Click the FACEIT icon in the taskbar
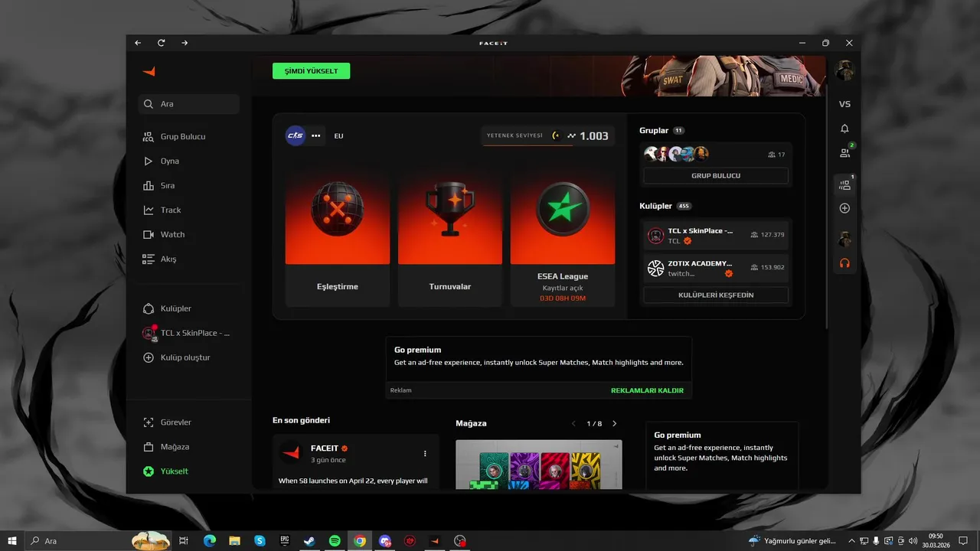Viewport: 980px width, 551px height. pyautogui.click(x=434, y=540)
